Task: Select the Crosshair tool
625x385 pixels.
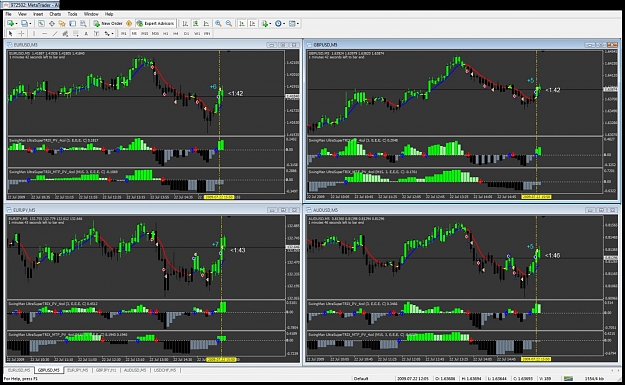Action: pyautogui.click(x=22, y=33)
